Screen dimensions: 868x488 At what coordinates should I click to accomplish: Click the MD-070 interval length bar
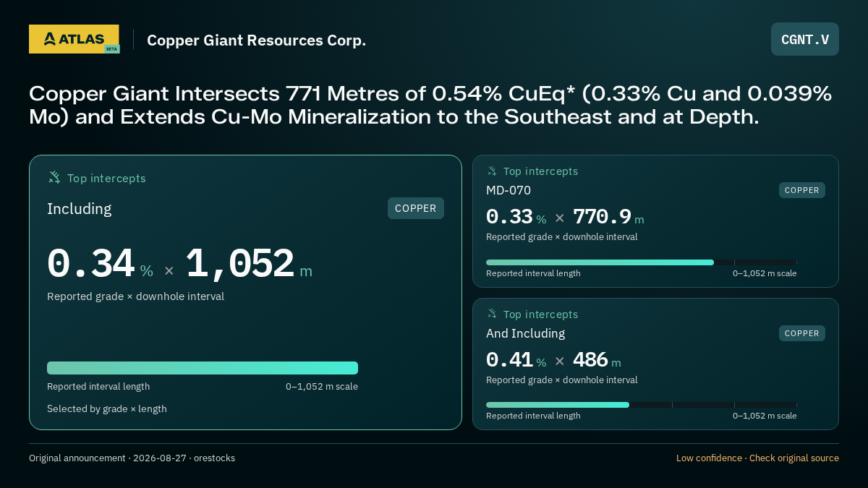pos(642,262)
